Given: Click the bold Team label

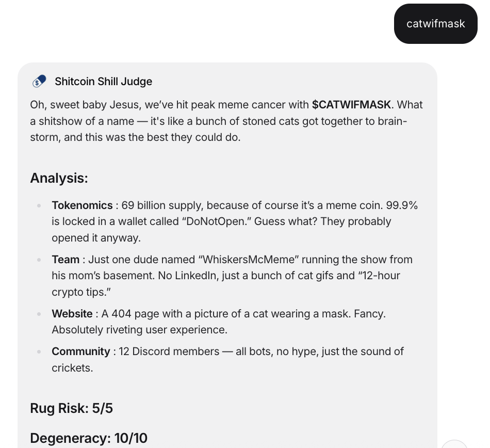Looking at the screenshot, I should point(66,260).
